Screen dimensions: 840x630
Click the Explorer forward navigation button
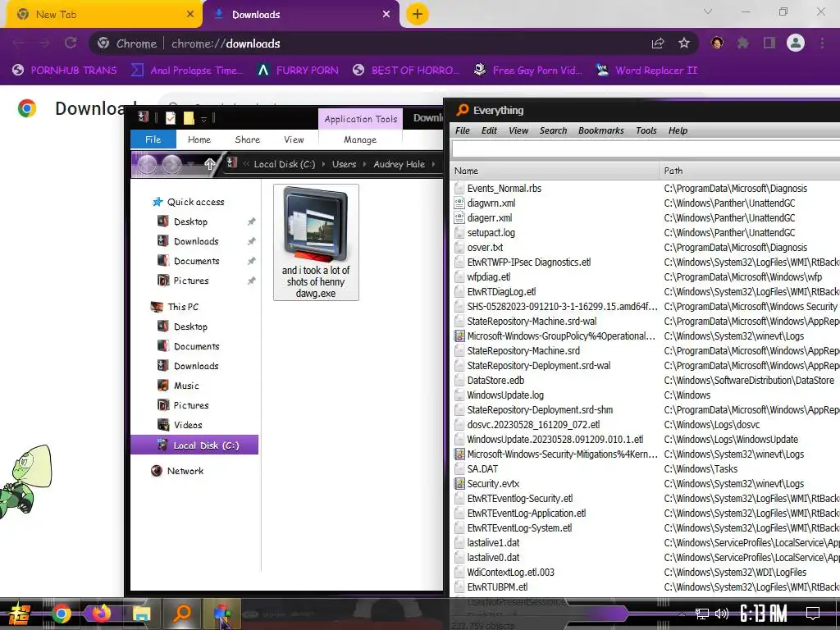(172, 164)
